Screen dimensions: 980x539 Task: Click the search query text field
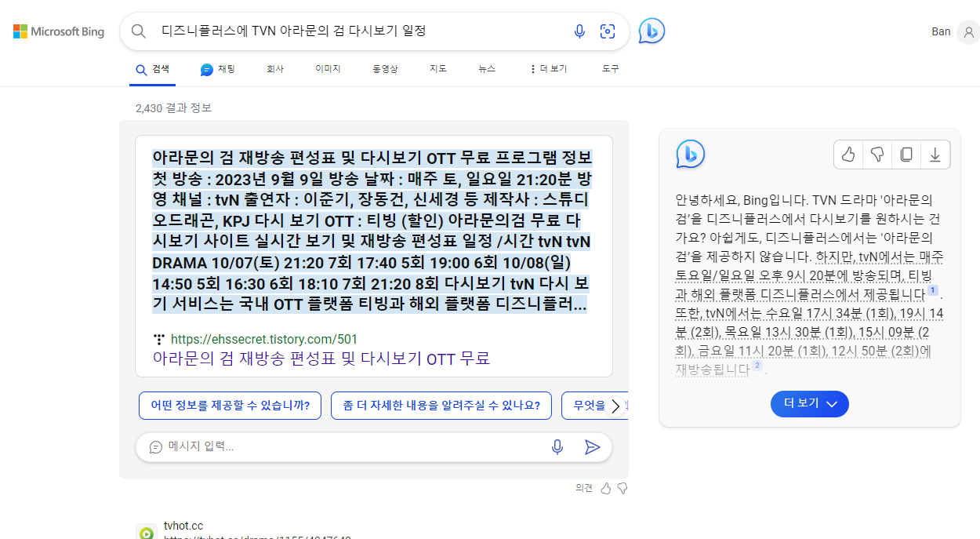pos(361,31)
